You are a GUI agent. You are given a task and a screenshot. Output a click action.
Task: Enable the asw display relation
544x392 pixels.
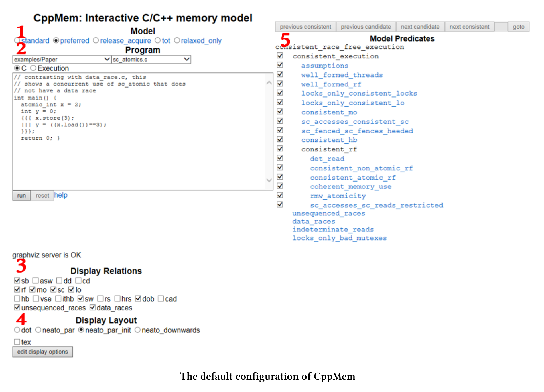36,281
